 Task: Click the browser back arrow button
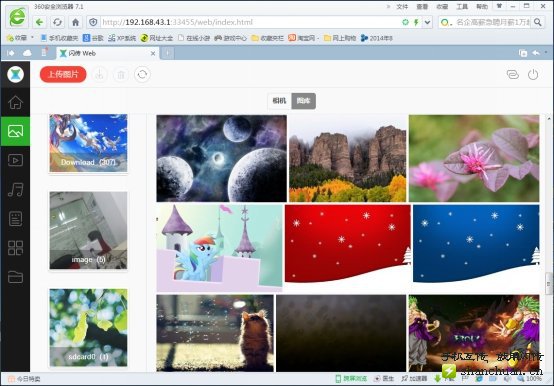click(x=39, y=23)
